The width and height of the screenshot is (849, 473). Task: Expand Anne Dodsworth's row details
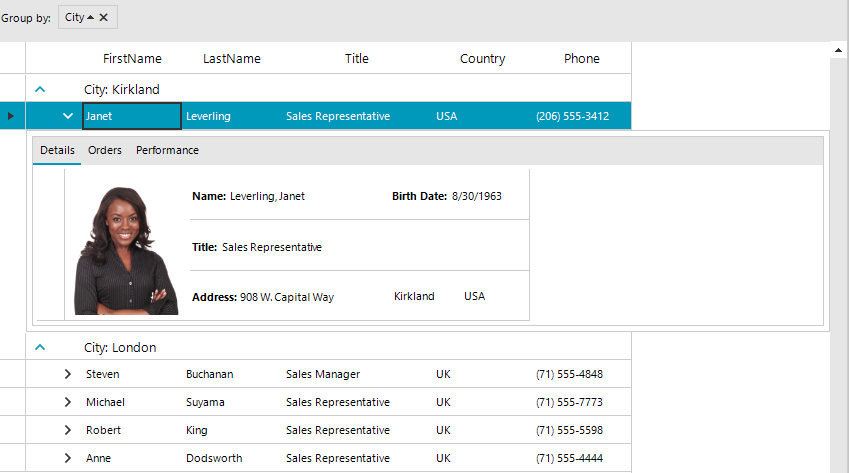tap(68, 458)
